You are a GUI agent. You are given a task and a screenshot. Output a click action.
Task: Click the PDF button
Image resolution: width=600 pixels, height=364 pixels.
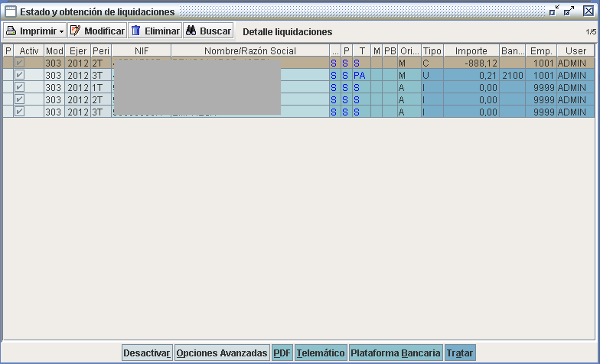click(x=282, y=353)
